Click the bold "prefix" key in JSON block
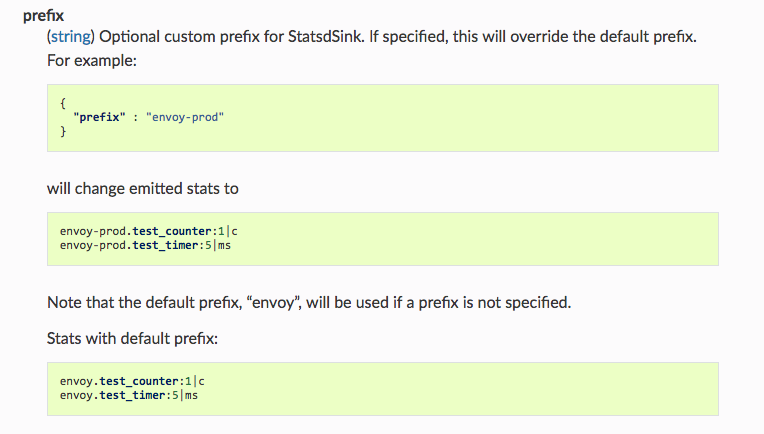Image resolution: width=764 pixels, height=434 pixels. (x=101, y=117)
